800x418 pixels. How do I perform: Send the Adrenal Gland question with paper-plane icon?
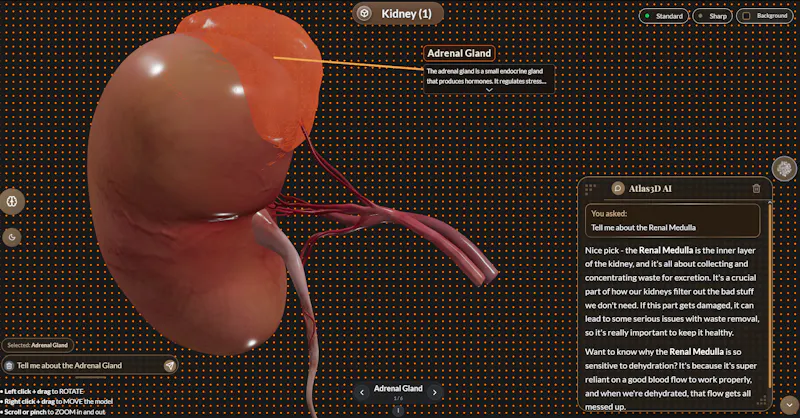pyautogui.click(x=169, y=365)
